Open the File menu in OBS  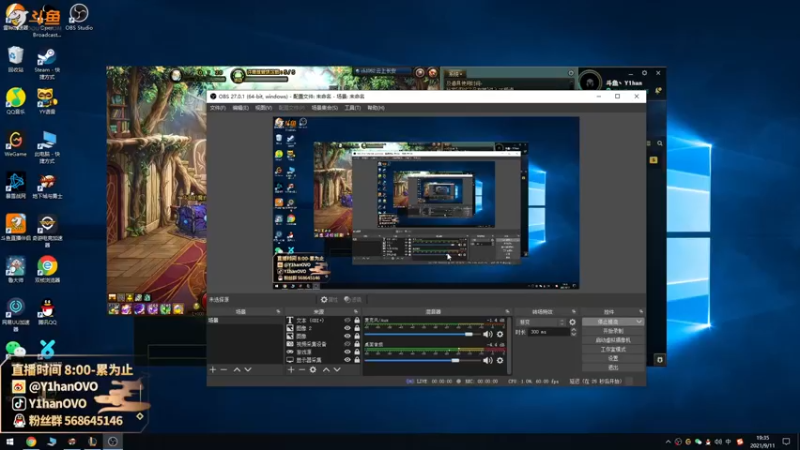218,108
